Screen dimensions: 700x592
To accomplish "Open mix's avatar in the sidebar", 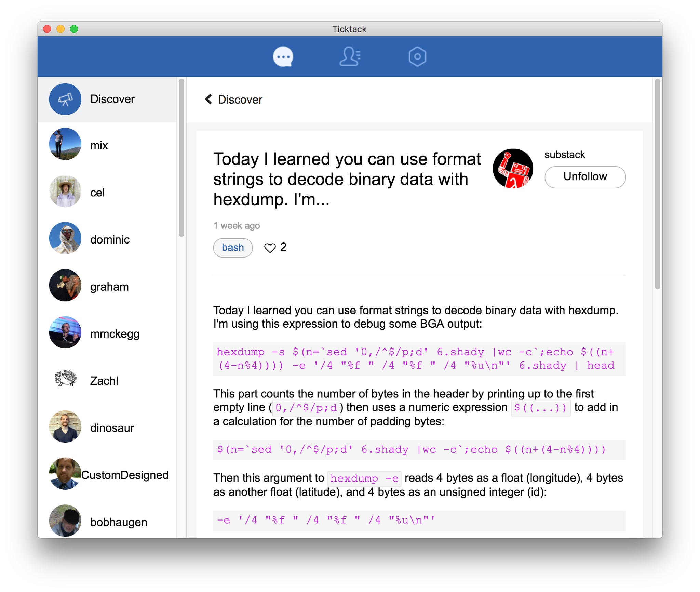I will coord(65,144).
